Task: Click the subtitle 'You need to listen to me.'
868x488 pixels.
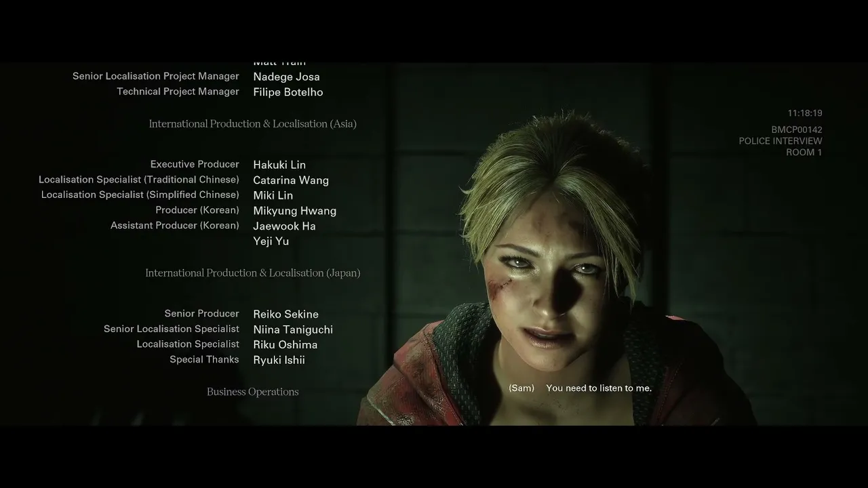Action: pyautogui.click(x=599, y=388)
